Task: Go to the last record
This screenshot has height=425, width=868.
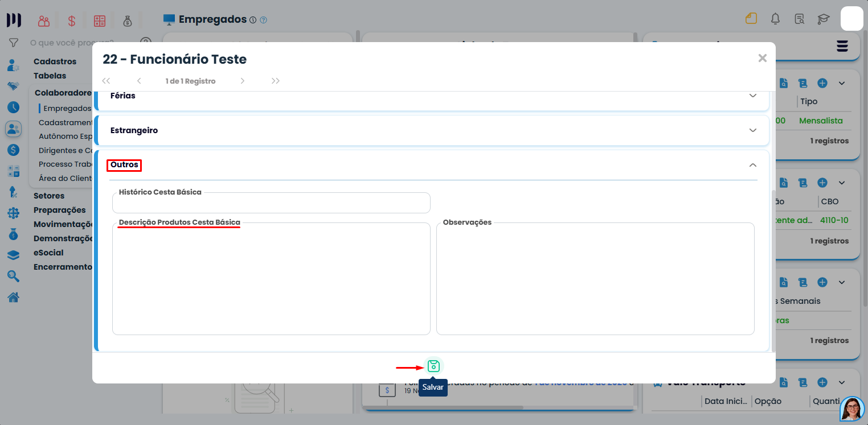Action: 276,81
